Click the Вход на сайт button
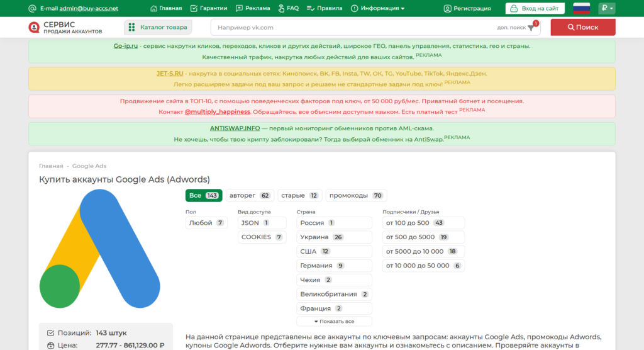This screenshot has height=350, width=644. point(535,8)
